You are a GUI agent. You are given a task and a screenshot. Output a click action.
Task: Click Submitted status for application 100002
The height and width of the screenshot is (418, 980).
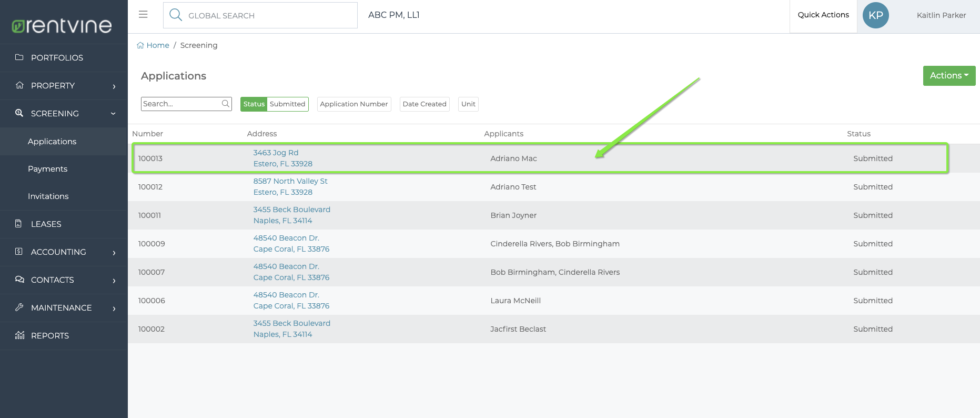coord(873,329)
